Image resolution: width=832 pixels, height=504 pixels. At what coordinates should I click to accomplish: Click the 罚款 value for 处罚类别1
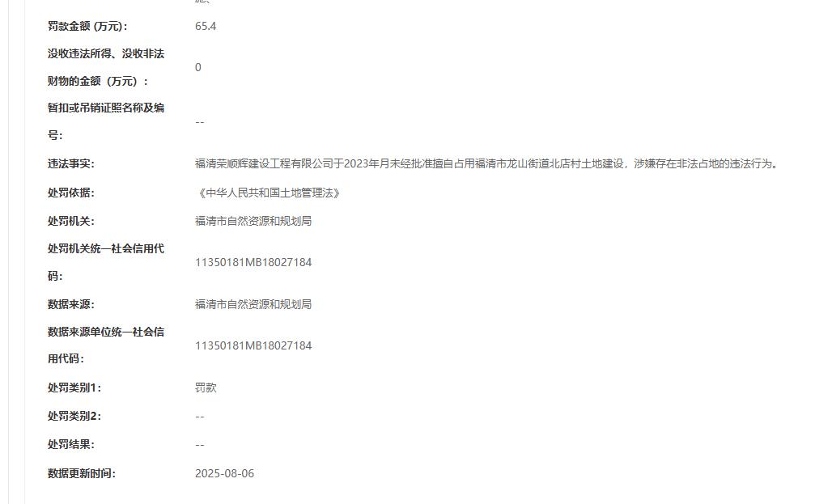(x=206, y=388)
